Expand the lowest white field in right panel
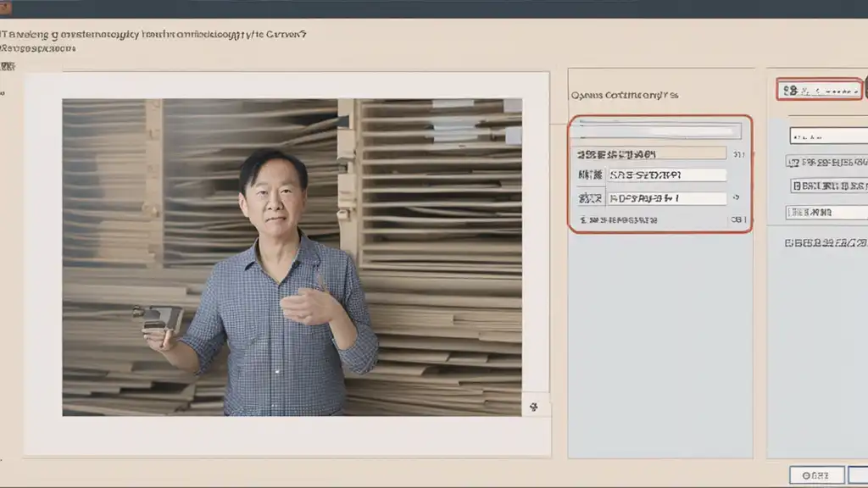868x488 pixels. click(x=827, y=212)
